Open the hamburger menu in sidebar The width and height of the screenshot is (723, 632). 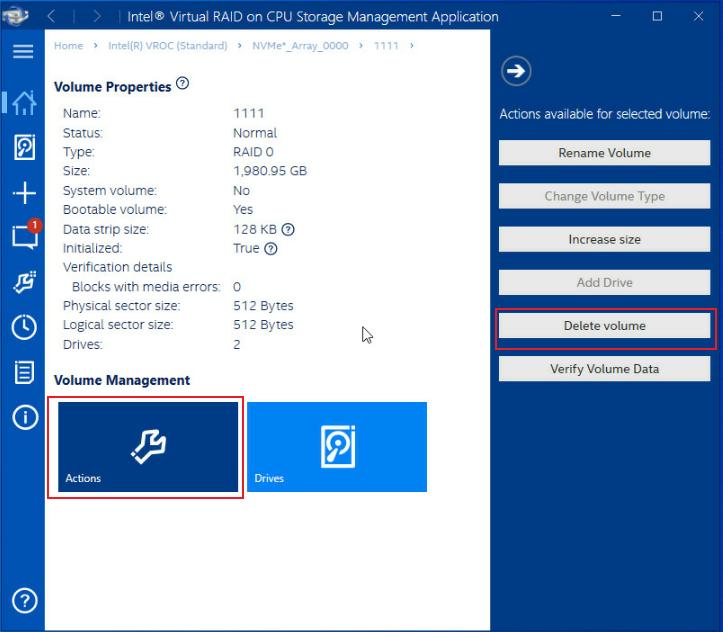[23, 51]
